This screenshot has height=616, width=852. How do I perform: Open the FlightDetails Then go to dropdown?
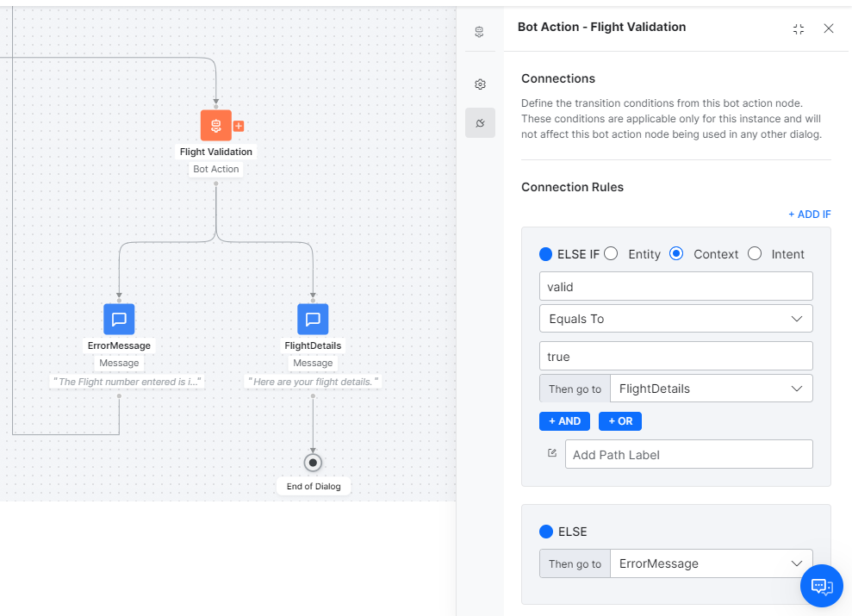[711, 388]
